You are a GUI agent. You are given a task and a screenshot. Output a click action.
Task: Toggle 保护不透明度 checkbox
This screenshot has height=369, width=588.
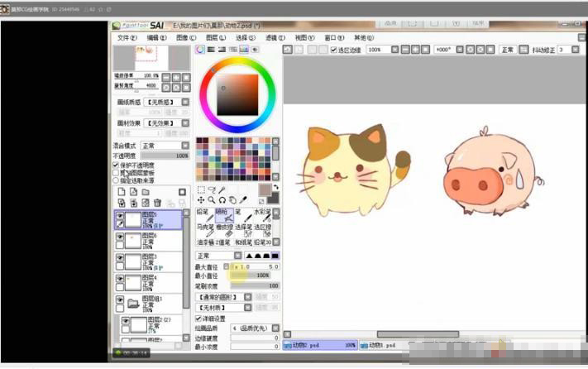tap(116, 165)
